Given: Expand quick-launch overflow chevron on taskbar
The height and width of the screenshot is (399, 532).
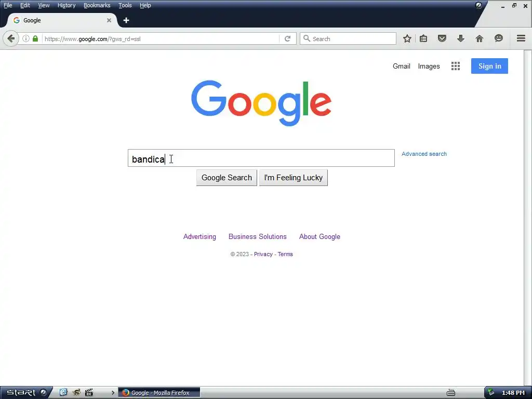Looking at the screenshot, I should (113, 393).
